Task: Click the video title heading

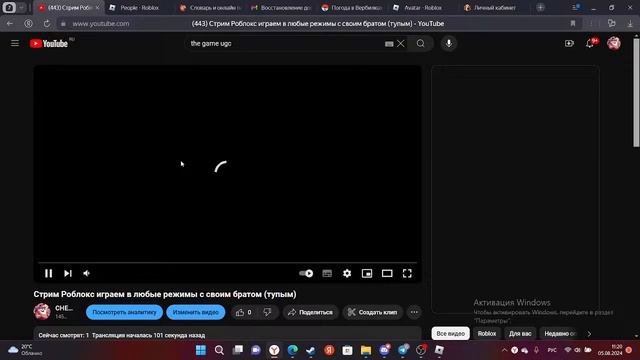Action: pyautogui.click(x=165, y=294)
